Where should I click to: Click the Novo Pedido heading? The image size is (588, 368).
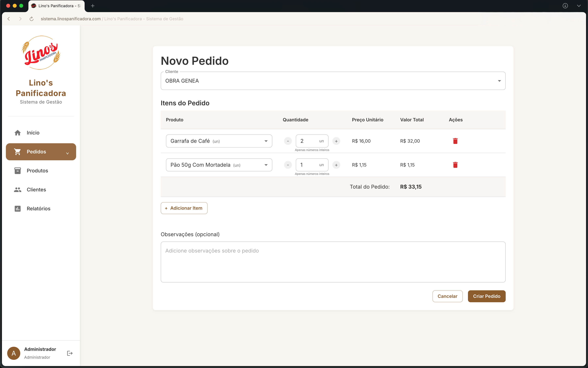pos(195,61)
